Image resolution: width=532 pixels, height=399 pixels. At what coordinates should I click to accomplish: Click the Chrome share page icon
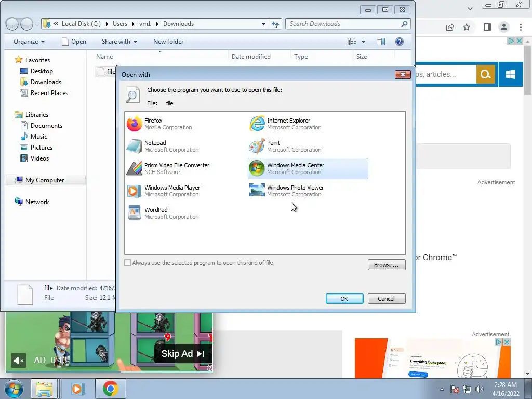(450, 27)
